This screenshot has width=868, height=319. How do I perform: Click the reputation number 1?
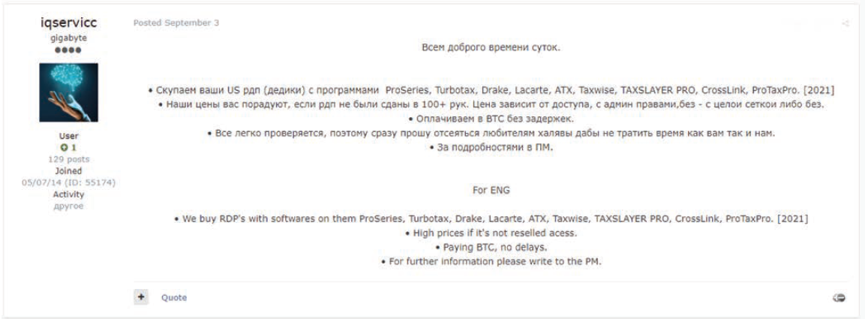(74, 148)
